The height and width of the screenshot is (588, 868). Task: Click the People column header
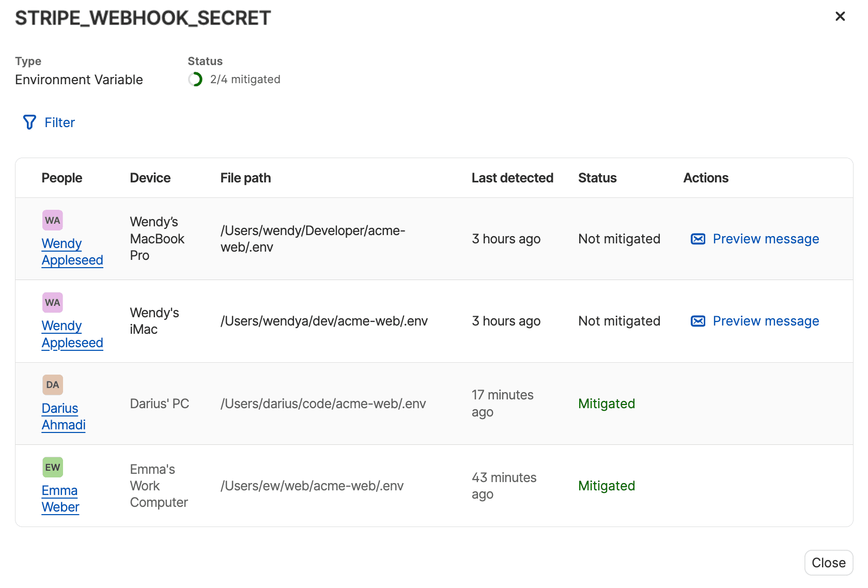coord(62,178)
